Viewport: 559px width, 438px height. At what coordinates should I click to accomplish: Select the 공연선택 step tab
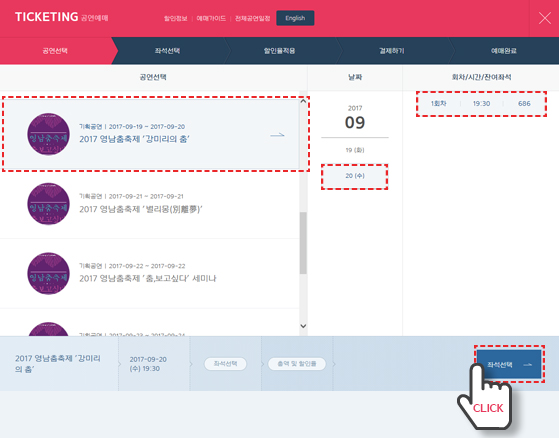55,51
